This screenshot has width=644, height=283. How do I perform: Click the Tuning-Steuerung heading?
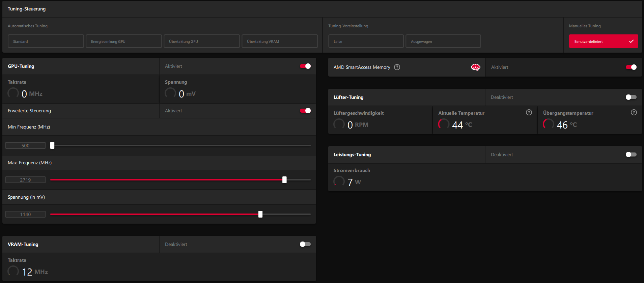click(x=27, y=9)
